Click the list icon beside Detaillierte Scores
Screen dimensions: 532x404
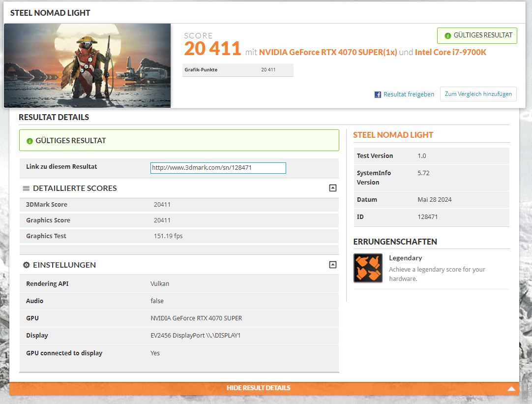[26, 188]
